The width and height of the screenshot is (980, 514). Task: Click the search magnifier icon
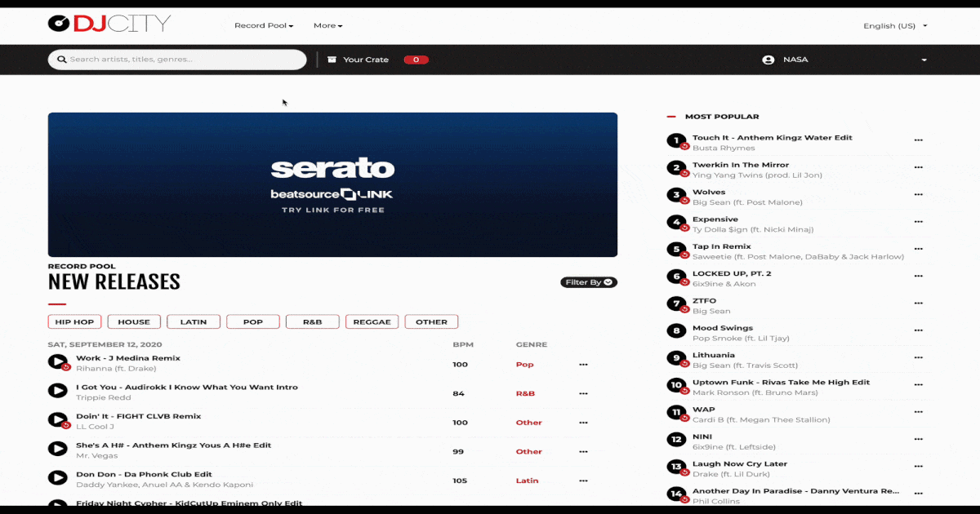coord(62,60)
